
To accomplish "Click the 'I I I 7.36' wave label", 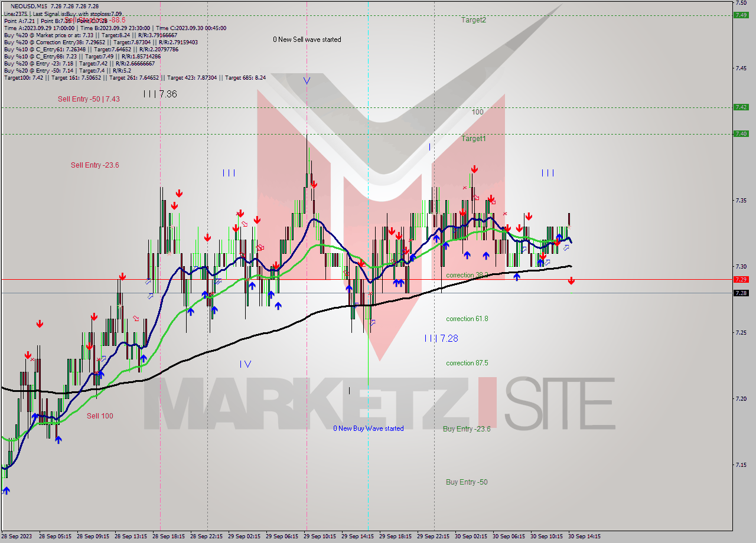I will click(x=160, y=94).
